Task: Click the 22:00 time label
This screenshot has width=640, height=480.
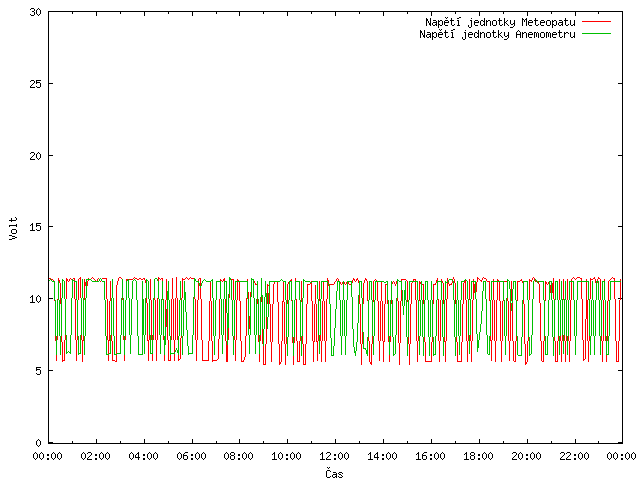Action: click(574, 456)
